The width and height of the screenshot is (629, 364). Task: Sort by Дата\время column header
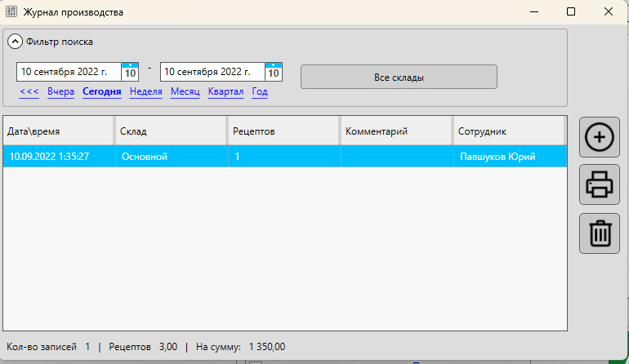[57, 131]
